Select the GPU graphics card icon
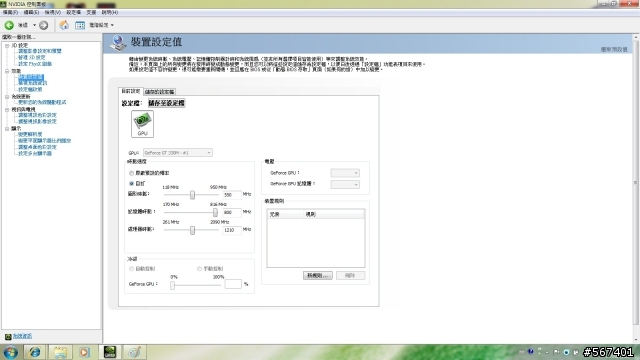The height and width of the screenshot is (360, 640). click(142, 124)
